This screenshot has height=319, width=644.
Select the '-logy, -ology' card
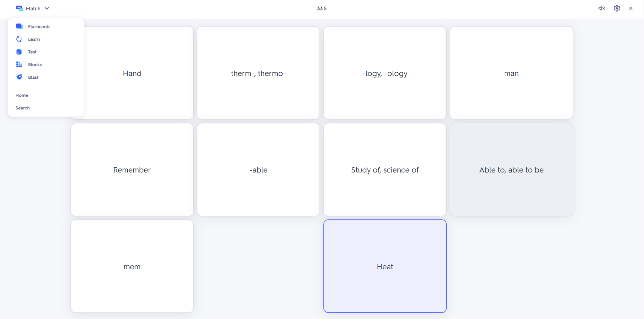[385, 73]
